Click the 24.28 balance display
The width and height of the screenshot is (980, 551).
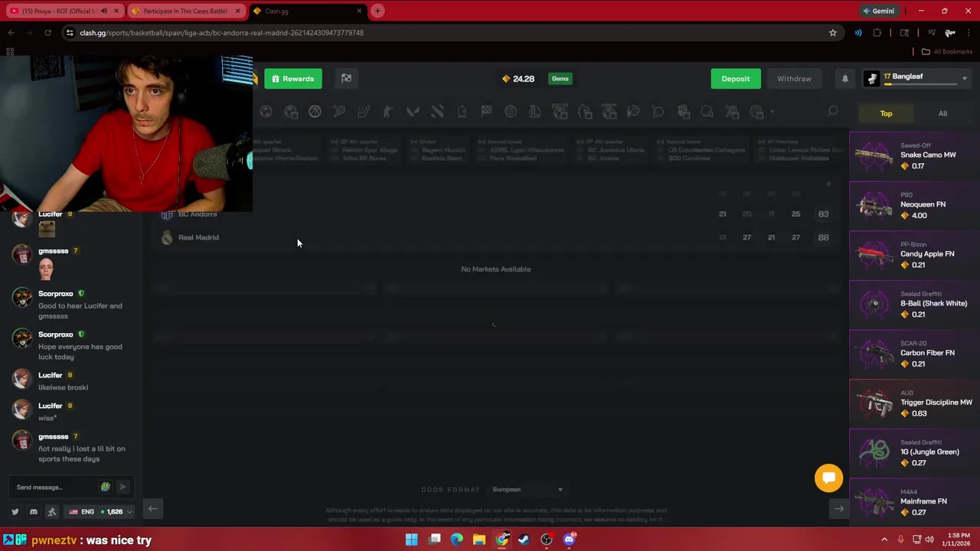[x=518, y=79]
